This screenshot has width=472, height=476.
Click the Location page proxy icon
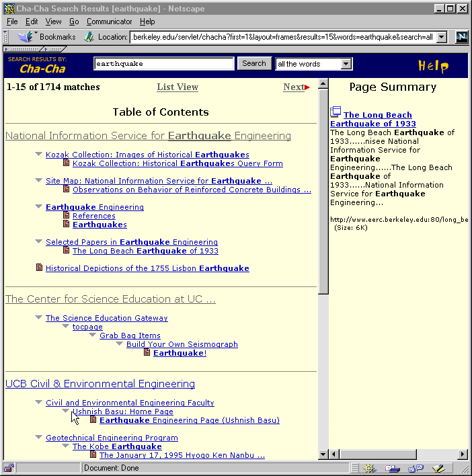coord(89,37)
